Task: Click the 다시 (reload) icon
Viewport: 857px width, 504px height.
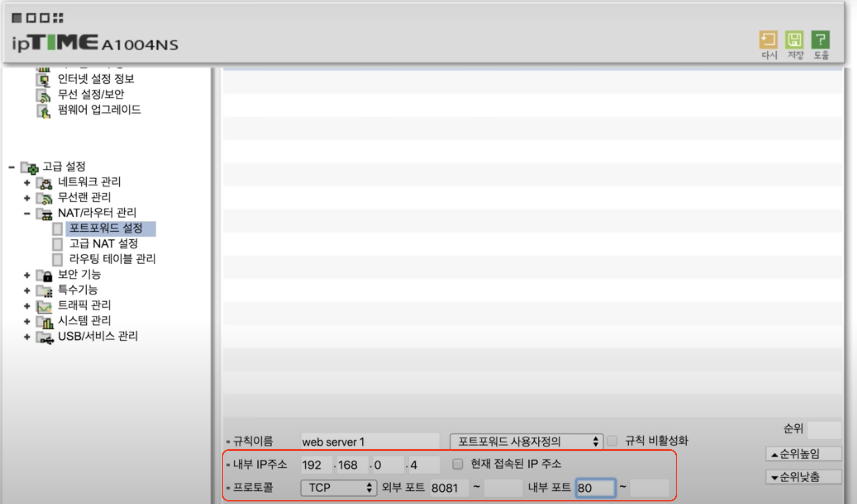Action: (x=768, y=40)
